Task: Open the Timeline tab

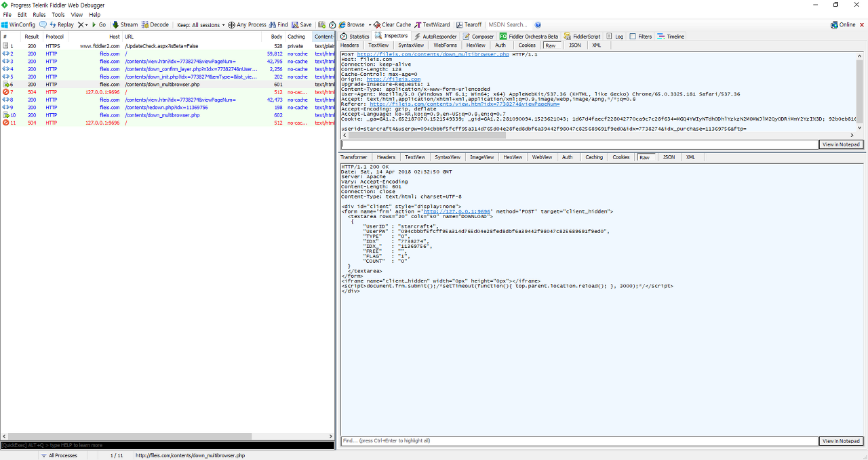Action: [x=671, y=37]
